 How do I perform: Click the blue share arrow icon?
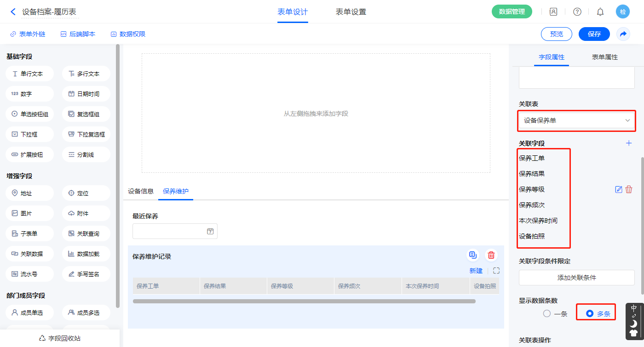point(623,34)
